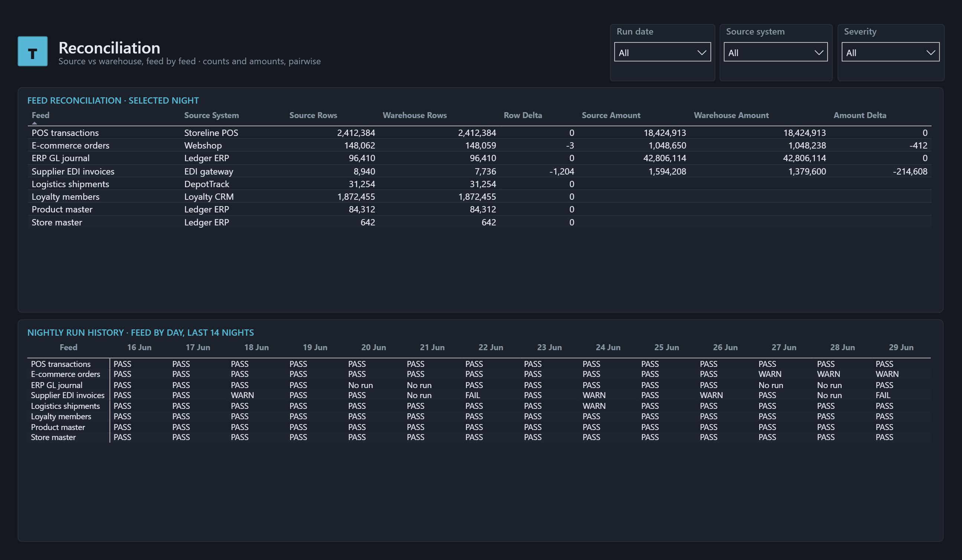Sort by Source Amount column header
The width and height of the screenshot is (962, 560).
[611, 115]
